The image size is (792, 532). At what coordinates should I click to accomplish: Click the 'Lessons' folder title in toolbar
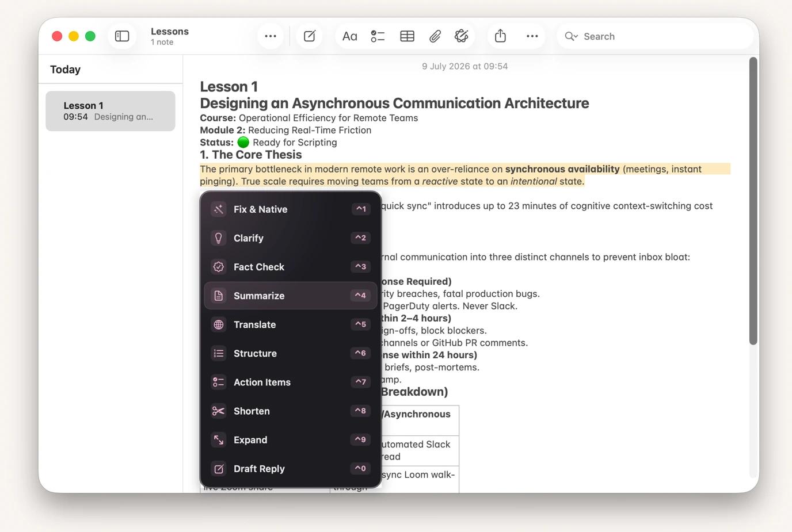[170, 32]
